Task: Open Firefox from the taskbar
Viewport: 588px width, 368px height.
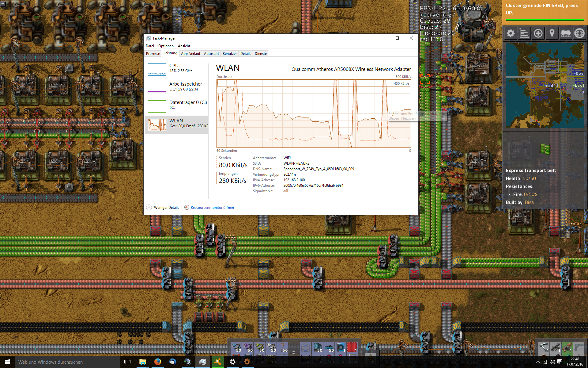Action: [157, 362]
